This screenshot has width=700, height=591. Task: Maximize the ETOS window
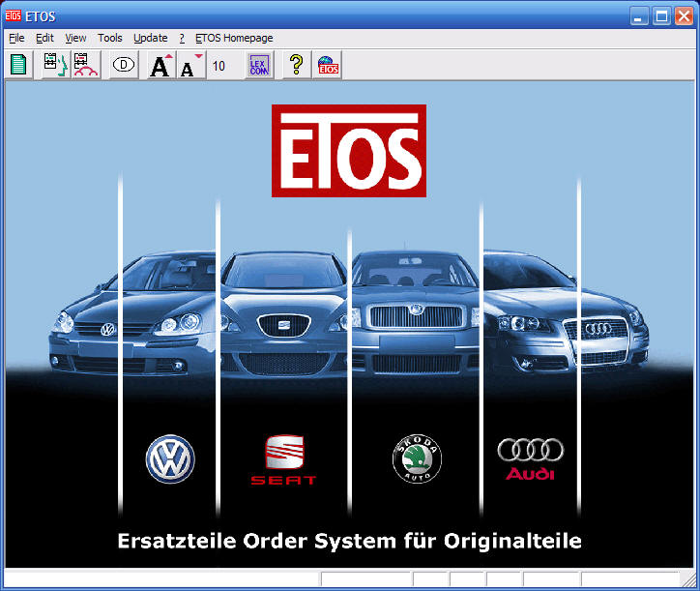(661, 16)
